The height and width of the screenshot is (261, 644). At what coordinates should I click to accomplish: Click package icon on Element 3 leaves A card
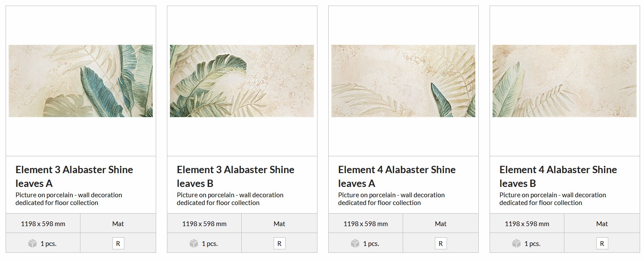[32, 243]
